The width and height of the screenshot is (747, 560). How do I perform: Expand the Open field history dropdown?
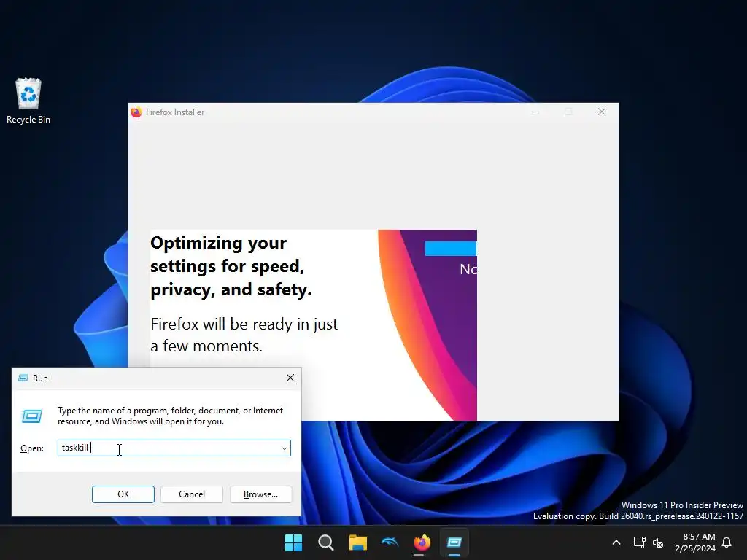click(285, 448)
